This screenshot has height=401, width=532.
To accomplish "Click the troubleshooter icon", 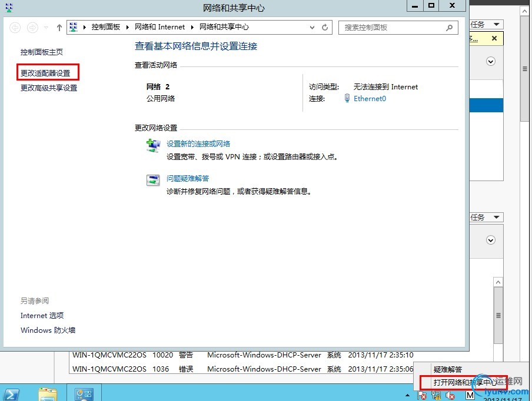I will 153,180.
